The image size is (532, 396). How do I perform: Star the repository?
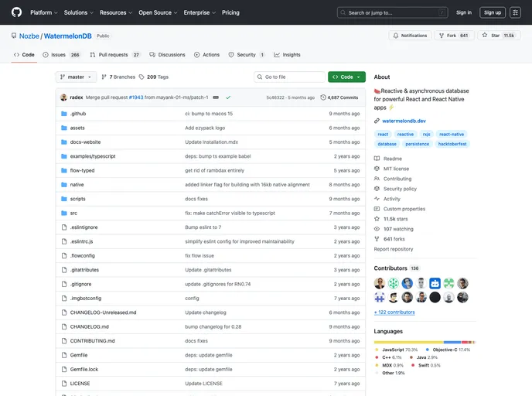tap(499, 36)
